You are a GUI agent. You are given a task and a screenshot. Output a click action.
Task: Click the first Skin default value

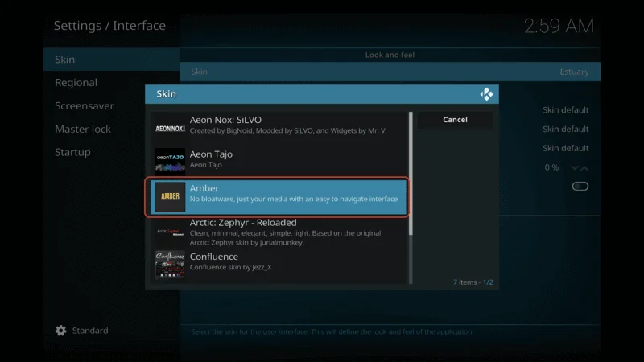(x=566, y=110)
